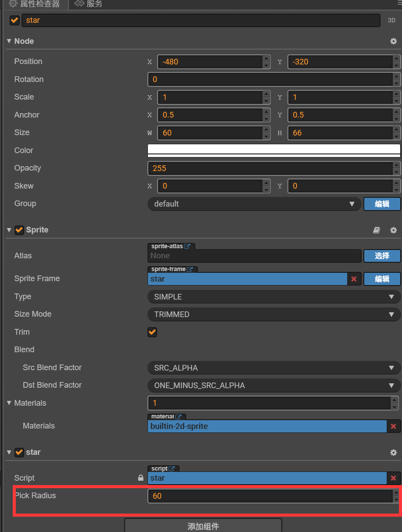Switch to the 服务 tab
The height and width of the screenshot is (532, 402).
point(89,4)
